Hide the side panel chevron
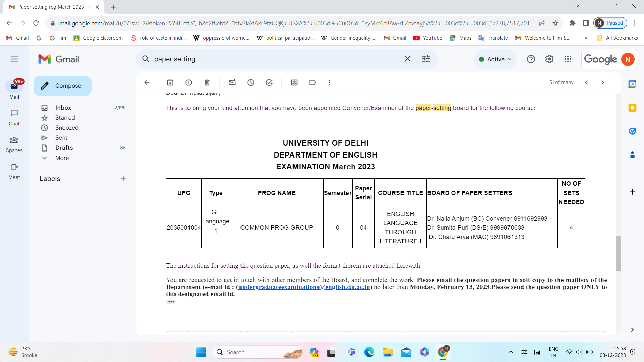 [632, 330]
